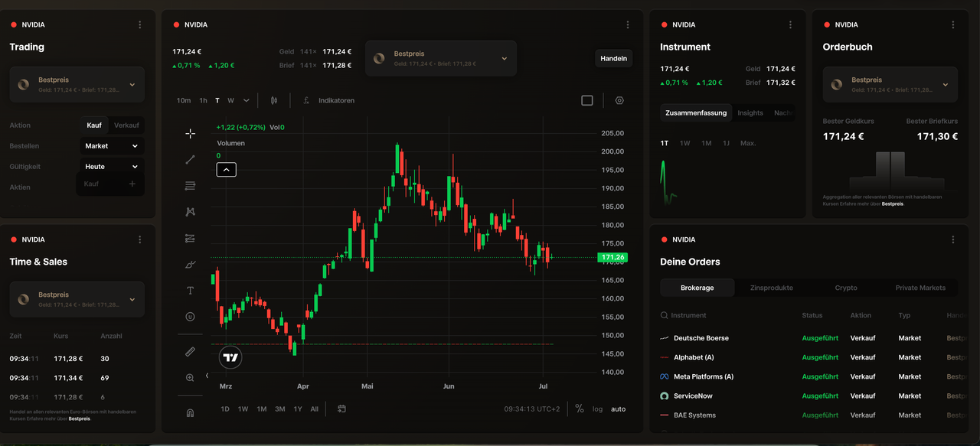Toggle the magnet mode tool
Viewport: 980px width, 446px height.
coord(190,412)
